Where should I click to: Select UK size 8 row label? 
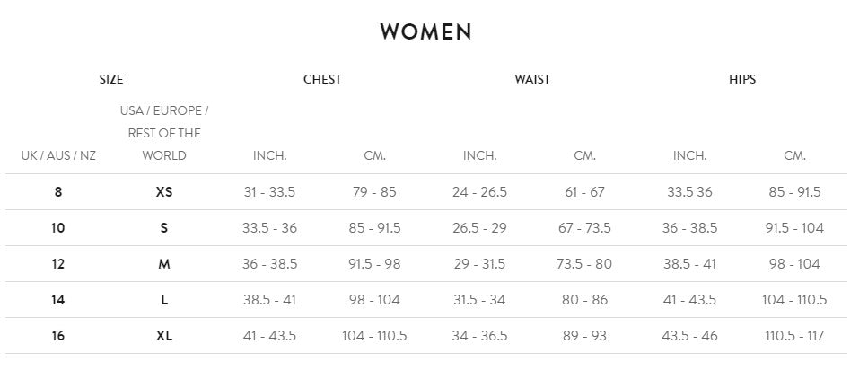[x=58, y=192]
